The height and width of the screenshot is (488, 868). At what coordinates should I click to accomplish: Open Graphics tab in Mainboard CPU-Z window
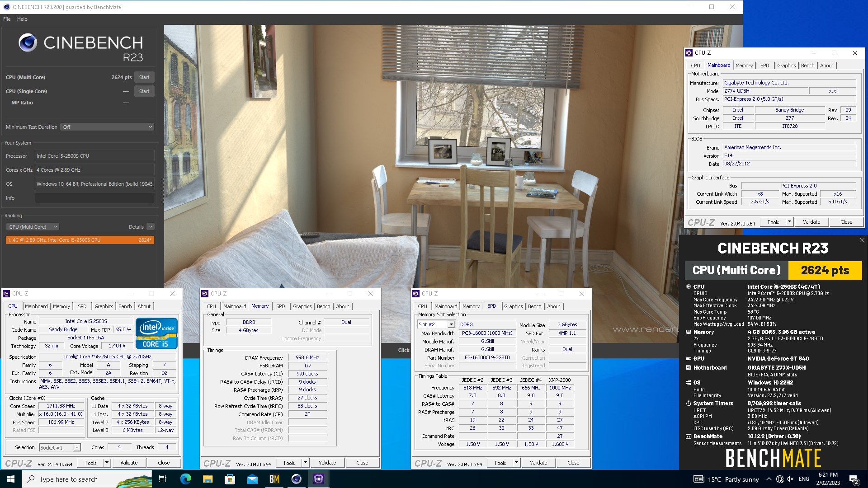pos(786,66)
